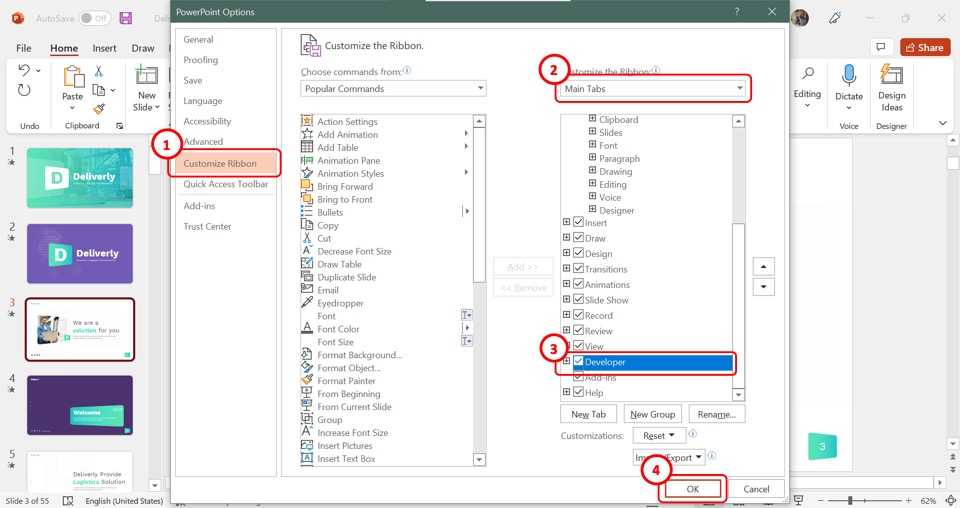
Task: Click the Undo arrow icon
Action: coord(25,71)
